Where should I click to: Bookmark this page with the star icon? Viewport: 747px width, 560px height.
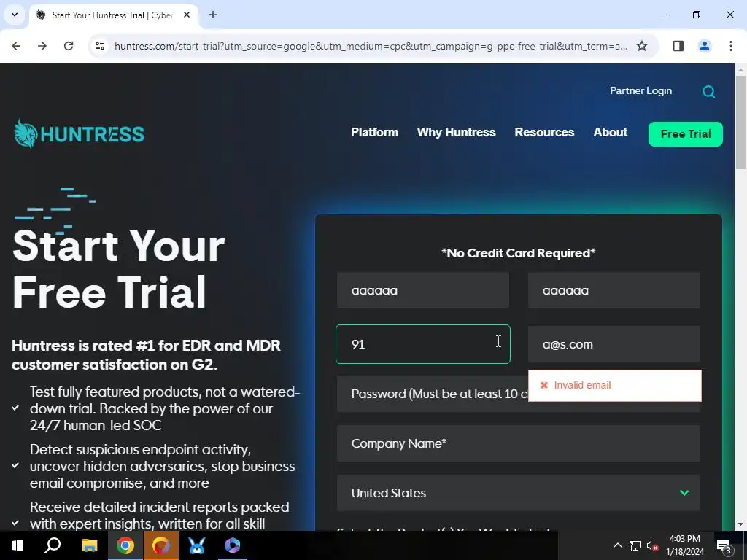point(642,46)
